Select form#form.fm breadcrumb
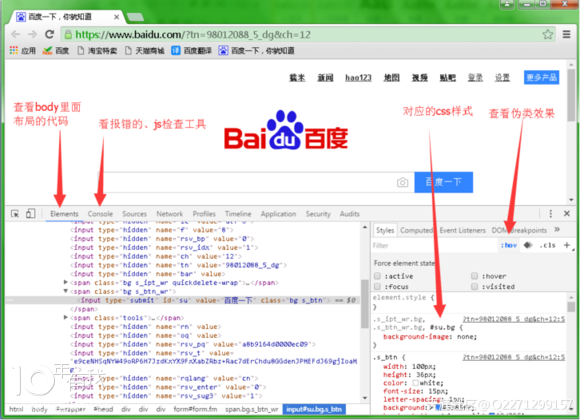 click(x=195, y=409)
